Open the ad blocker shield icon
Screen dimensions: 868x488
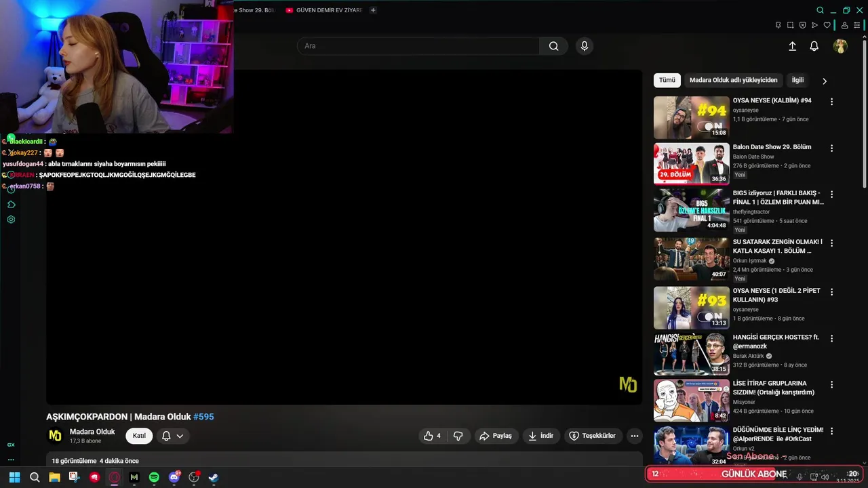point(802,25)
